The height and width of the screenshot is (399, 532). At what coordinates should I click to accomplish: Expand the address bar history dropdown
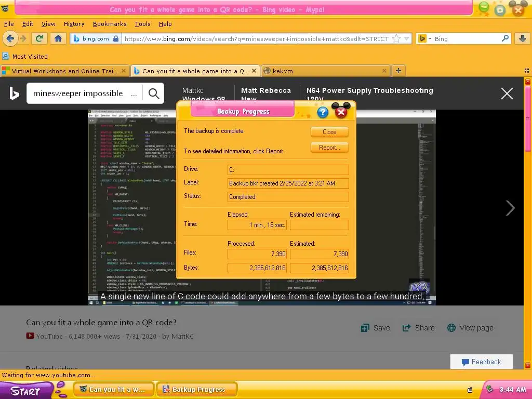click(x=406, y=38)
